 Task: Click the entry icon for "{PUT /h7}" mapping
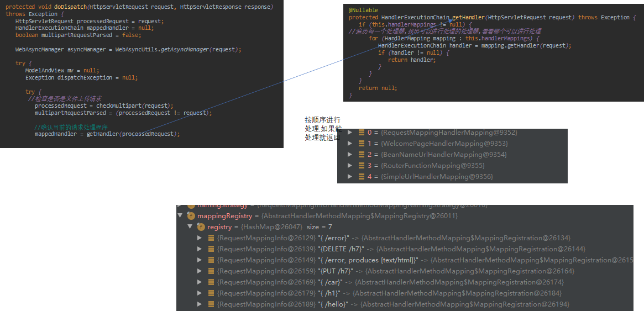[211, 271]
